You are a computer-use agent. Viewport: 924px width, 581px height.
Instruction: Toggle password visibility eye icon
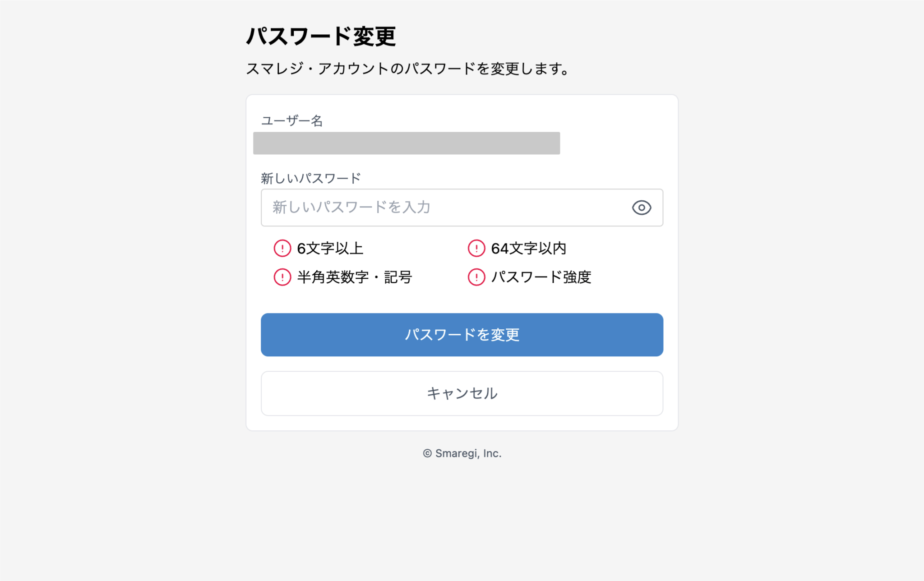(641, 207)
